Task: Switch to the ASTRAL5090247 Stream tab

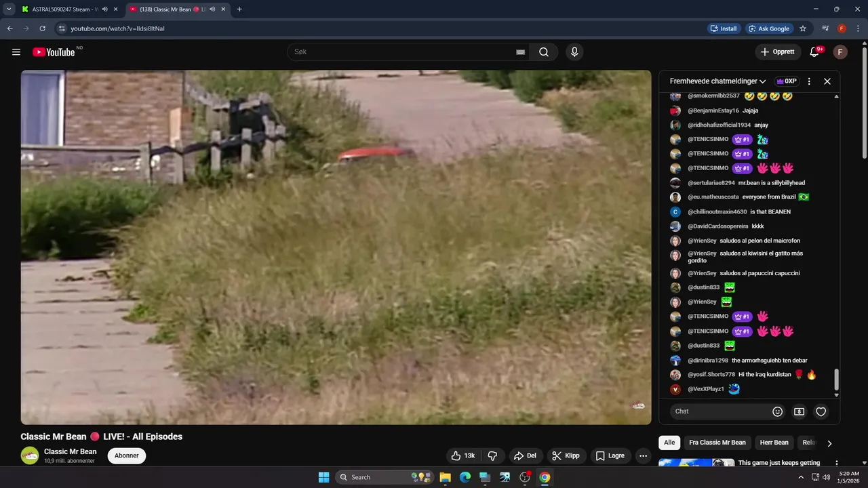Action: [x=64, y=9]
